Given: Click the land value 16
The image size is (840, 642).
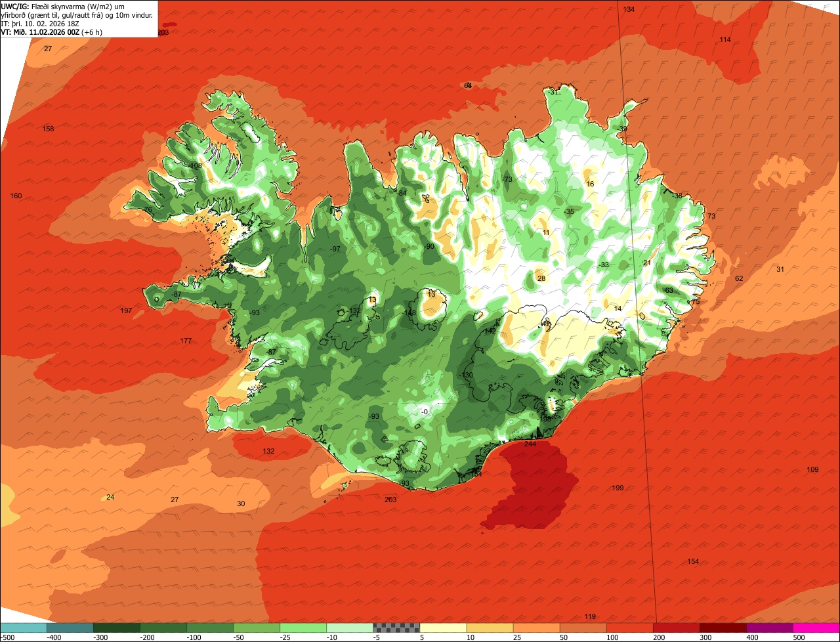Looking at the screenshot, I should (590, 184).
